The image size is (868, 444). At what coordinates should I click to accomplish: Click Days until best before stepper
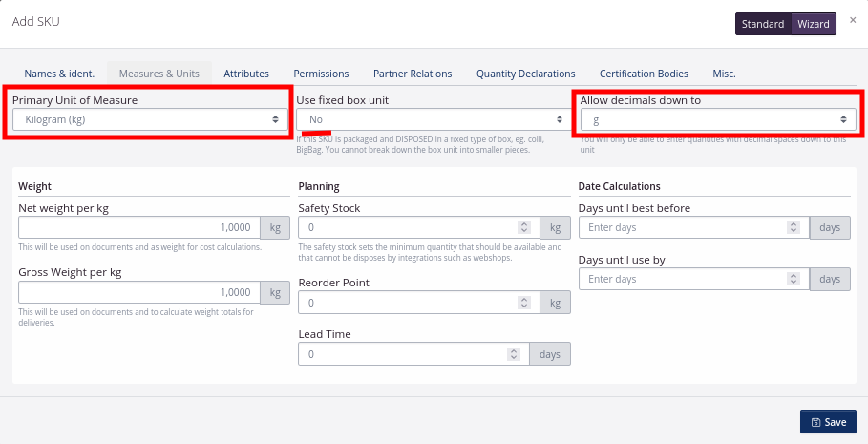point(794,227)
